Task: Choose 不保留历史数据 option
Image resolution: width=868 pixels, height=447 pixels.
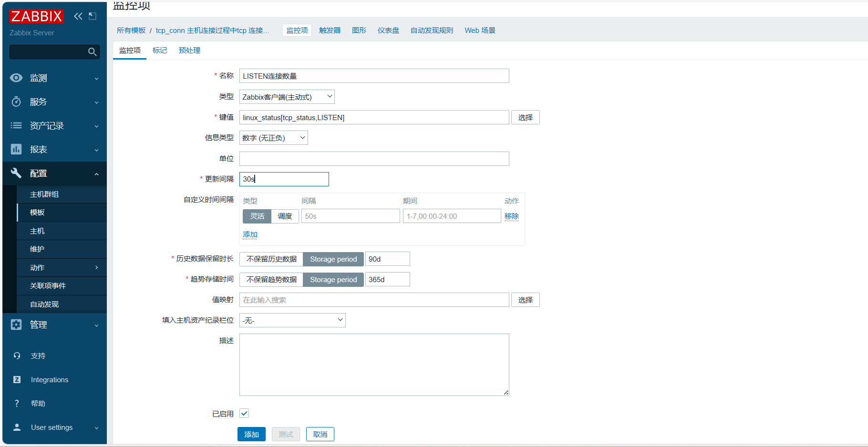Action: [x=271, y=259]
